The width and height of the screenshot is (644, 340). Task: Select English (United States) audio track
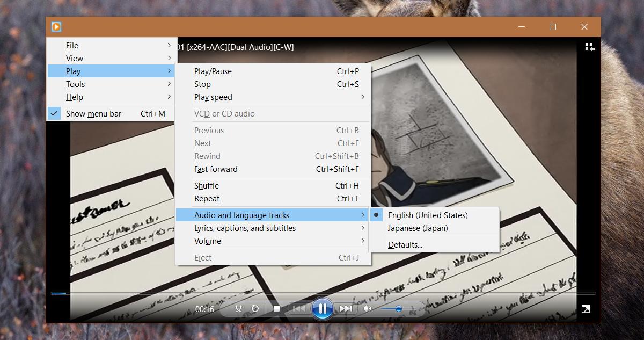pos(434,215)
